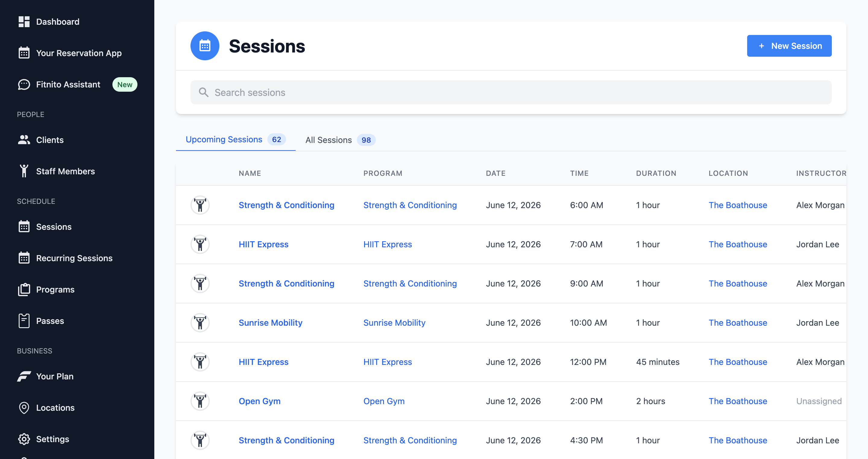868x459 pixels.
Task: Open Strength & Conditioning program in 6:00 AM row
Action: click(x=410, y=205)
